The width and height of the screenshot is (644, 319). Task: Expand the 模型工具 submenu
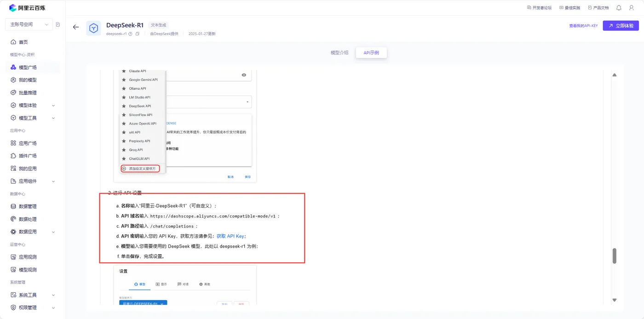(53, 118)
